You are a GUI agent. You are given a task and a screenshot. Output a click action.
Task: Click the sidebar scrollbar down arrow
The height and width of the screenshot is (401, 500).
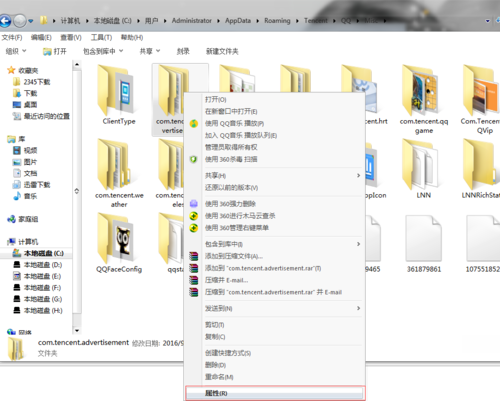[77, 331]
